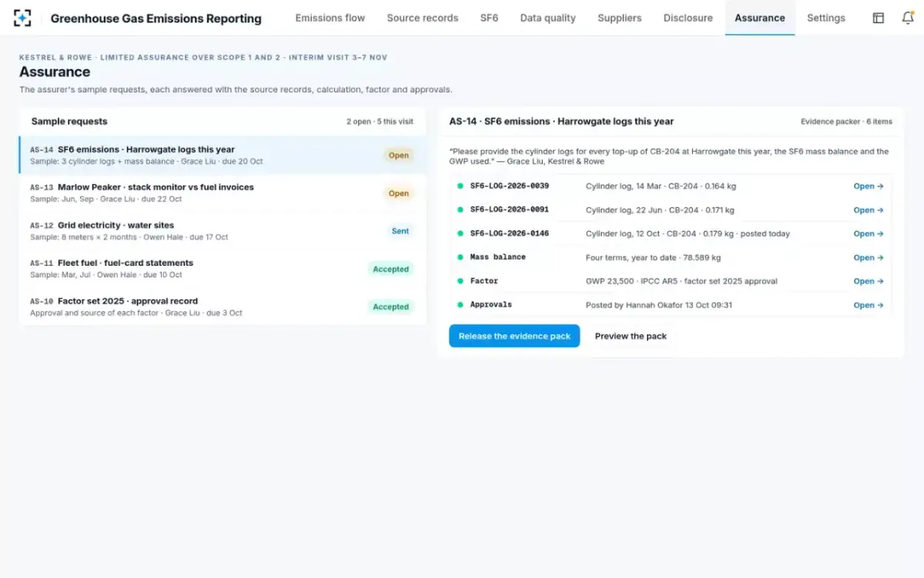Click the Accepted badge on AS-10
Viewport: 924px width, 578px height.
(390, 307)
